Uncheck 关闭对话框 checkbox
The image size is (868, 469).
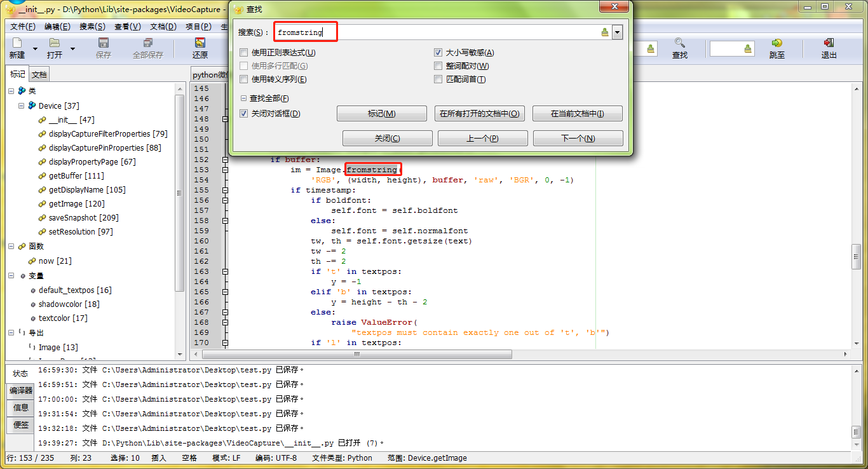pos(244,114)
